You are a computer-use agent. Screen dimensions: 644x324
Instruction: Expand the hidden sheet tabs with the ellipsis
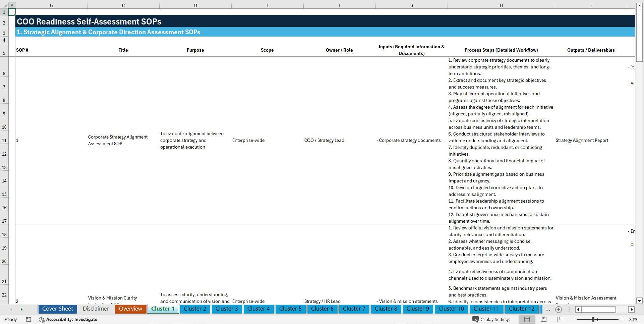548,310
